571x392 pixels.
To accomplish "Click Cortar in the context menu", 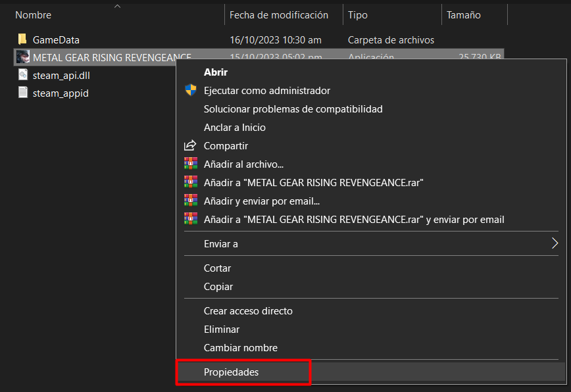I will (x=217, y=268).
